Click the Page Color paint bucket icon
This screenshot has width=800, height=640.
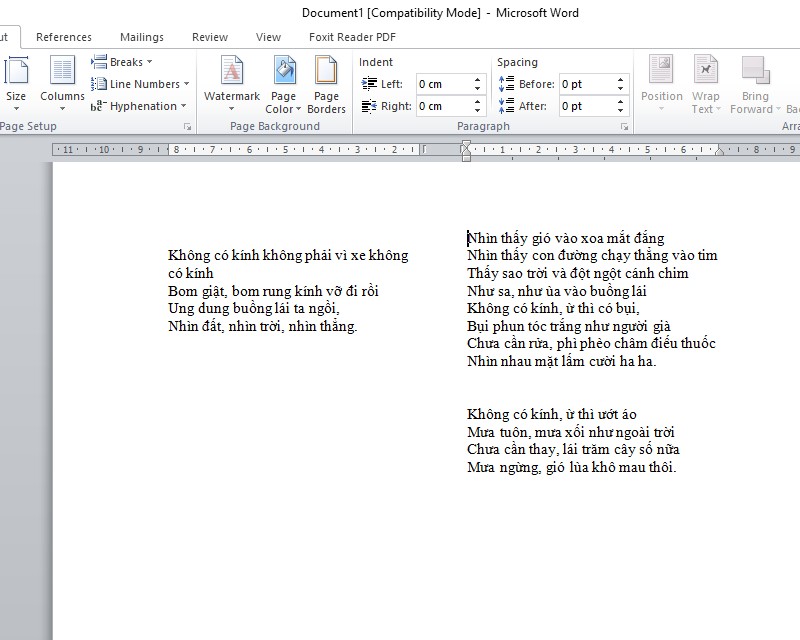pos(284,70)
